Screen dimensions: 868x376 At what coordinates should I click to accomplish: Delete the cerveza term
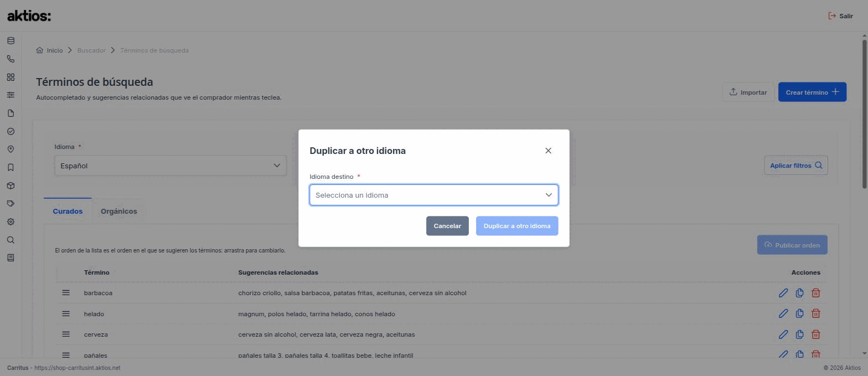[x=815, y=334]
